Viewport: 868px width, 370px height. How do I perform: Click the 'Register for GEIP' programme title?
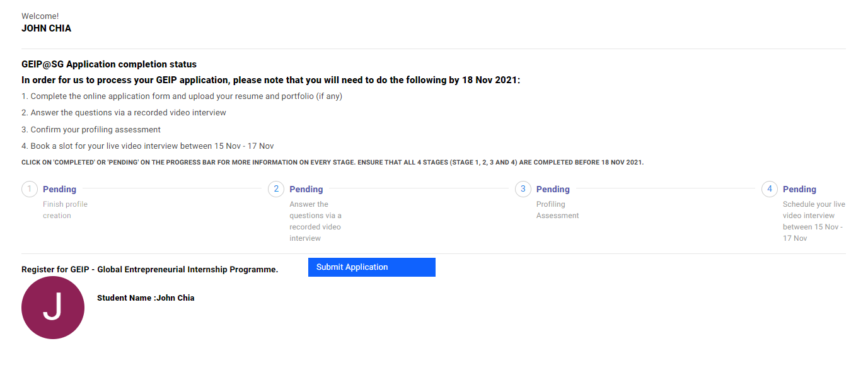coord(149,270)
